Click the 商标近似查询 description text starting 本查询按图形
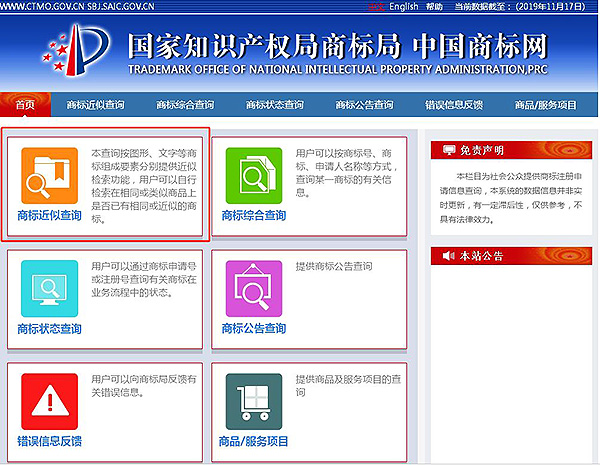The width and height of the screenshot is (600, 465). [144, 186]
